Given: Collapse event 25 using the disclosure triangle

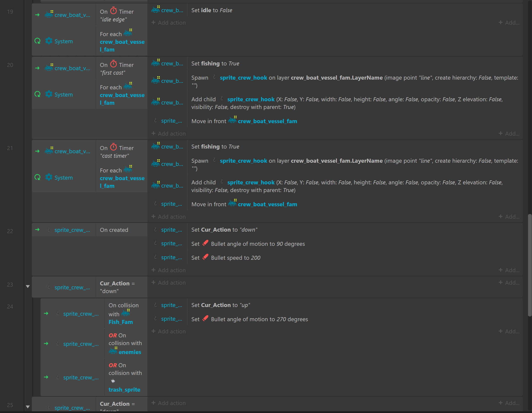Looking at the screenshot, I should (x=28, y=407).
